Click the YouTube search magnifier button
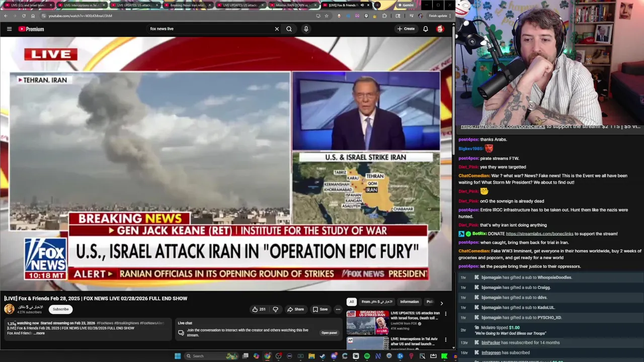 tap(289, 29)
